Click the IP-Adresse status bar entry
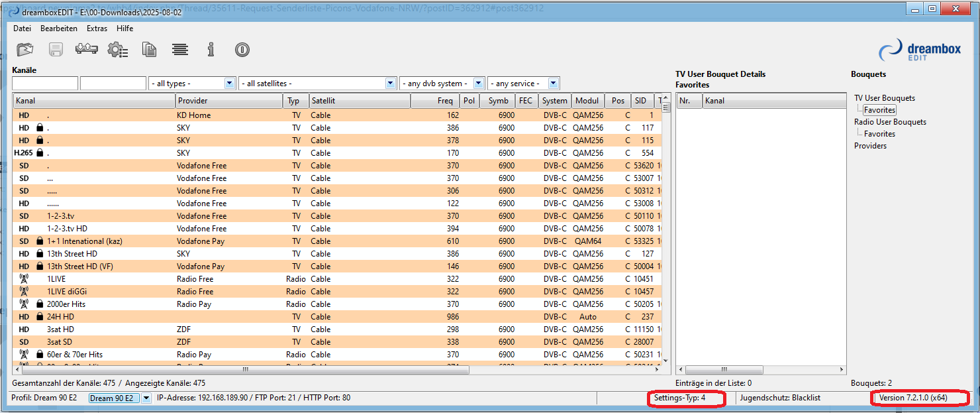Image resolution: width=980 pixels, height=413 pixels. 254,398
